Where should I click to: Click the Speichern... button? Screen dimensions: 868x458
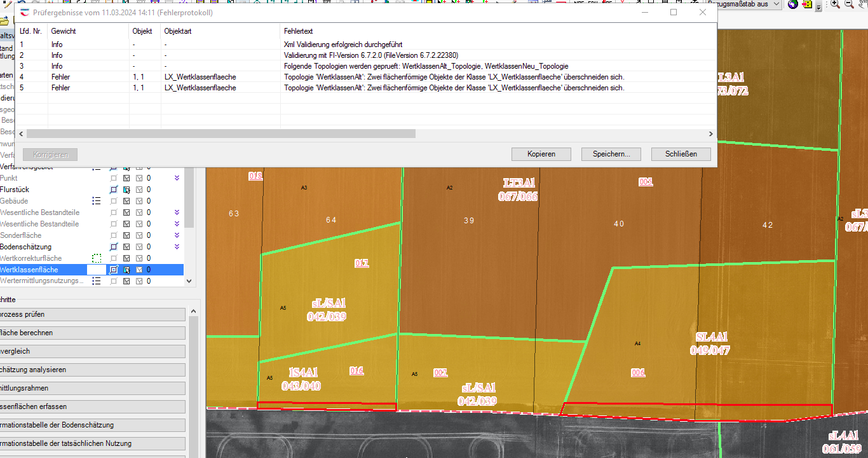point(611,154)
